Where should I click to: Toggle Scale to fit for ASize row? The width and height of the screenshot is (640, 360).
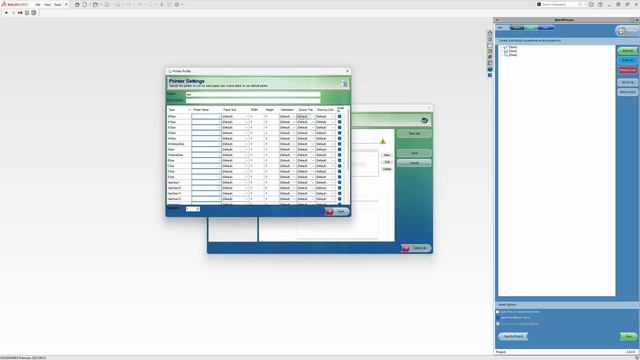(x=340, y=149)
